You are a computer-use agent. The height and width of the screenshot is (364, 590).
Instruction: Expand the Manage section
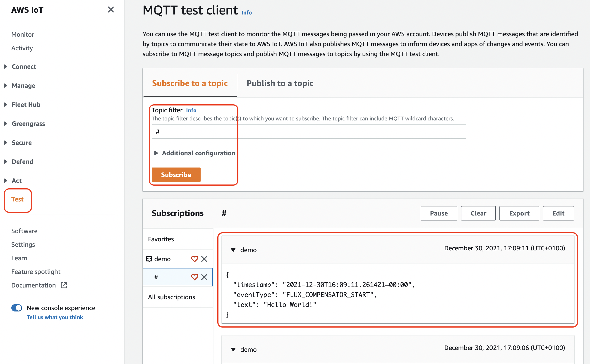pyautogui.click(x=5, y=86)
